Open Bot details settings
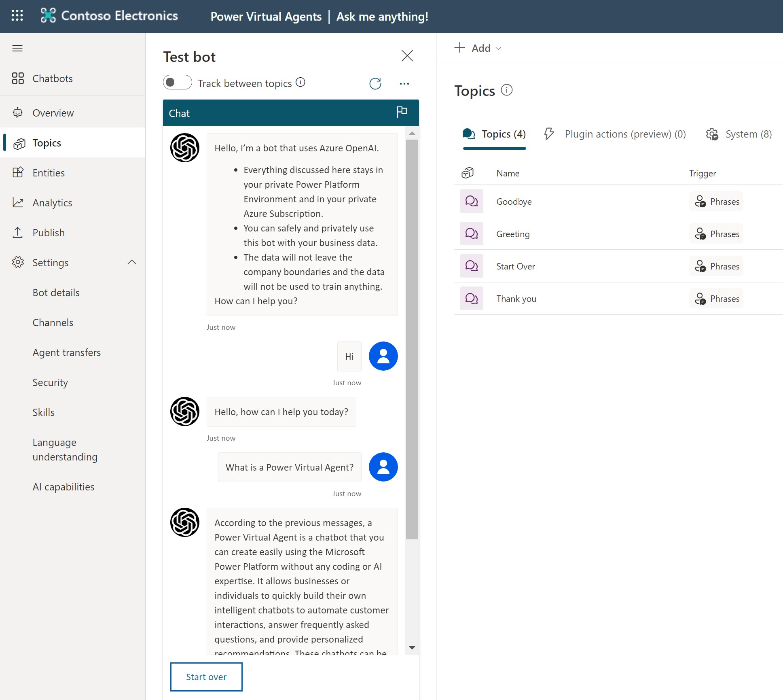This screenshot has height=700, width=783. (56, 293)
